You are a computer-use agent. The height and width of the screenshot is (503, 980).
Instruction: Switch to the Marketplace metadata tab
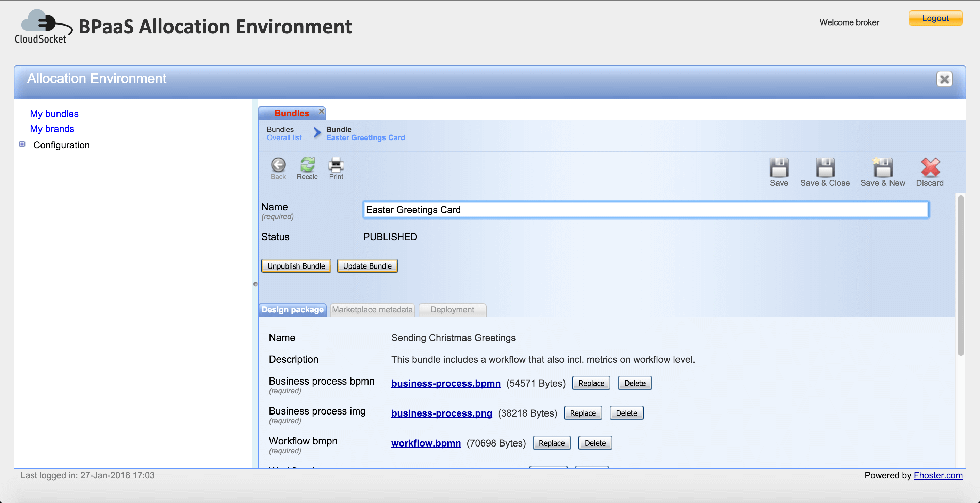pyautogui.click(x=372, y=310)
